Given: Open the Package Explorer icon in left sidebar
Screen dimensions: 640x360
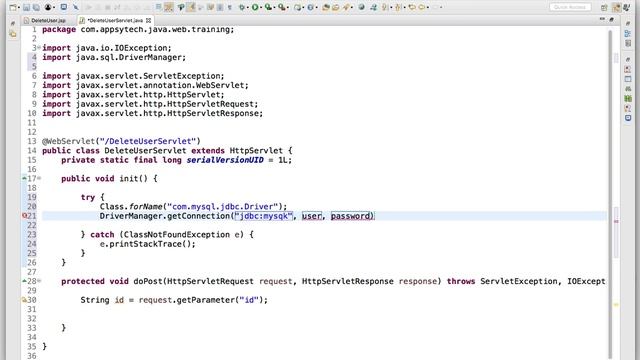Looking at the screenshot, I should 13,34.
